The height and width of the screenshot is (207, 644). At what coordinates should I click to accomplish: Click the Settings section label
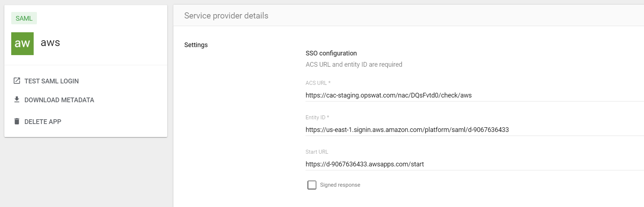pyautogui.click(x=196, y=45)
